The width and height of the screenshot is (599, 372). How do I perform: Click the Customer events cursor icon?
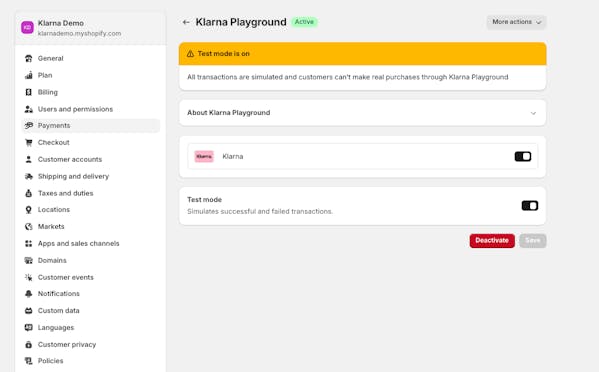click(x=29, y=277)
